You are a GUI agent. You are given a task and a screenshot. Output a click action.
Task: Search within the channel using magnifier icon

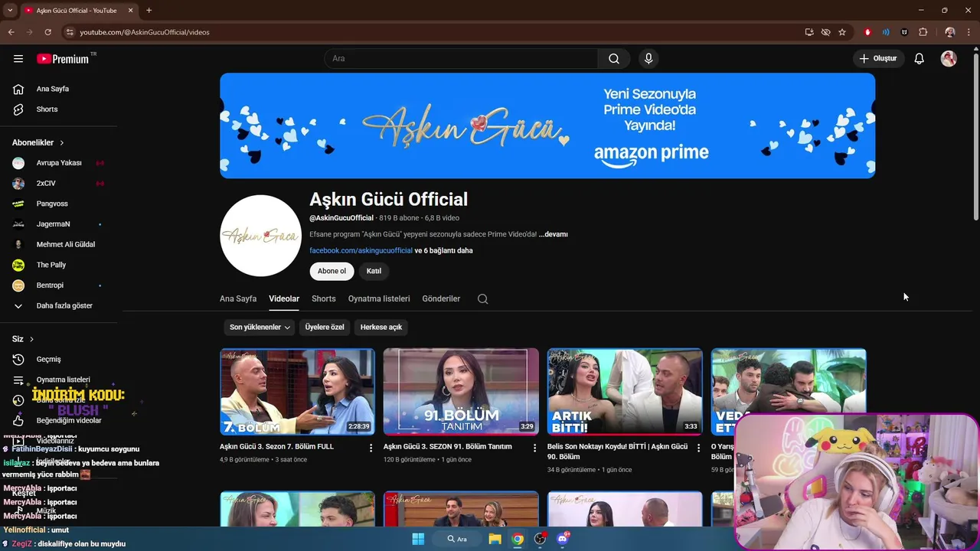point(482,298)
